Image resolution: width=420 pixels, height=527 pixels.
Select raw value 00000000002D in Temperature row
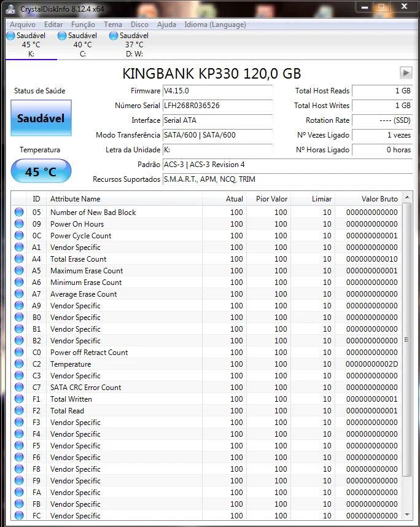click(x=371, y=364)
